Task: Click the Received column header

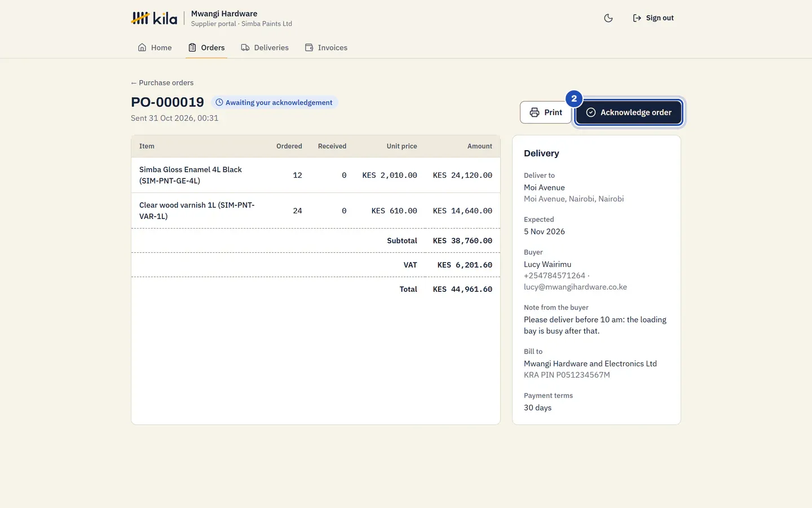Action: point(332,146)
